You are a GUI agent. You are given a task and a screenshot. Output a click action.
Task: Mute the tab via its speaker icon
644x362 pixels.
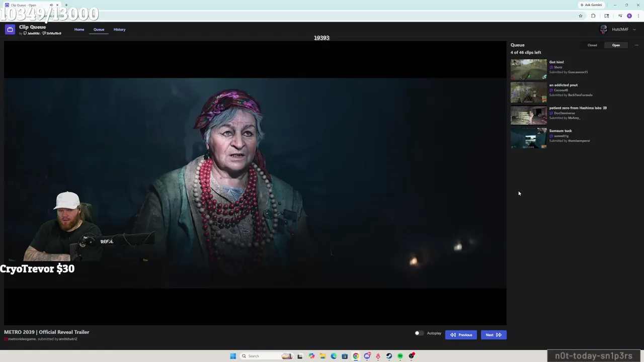coord(51,5)
